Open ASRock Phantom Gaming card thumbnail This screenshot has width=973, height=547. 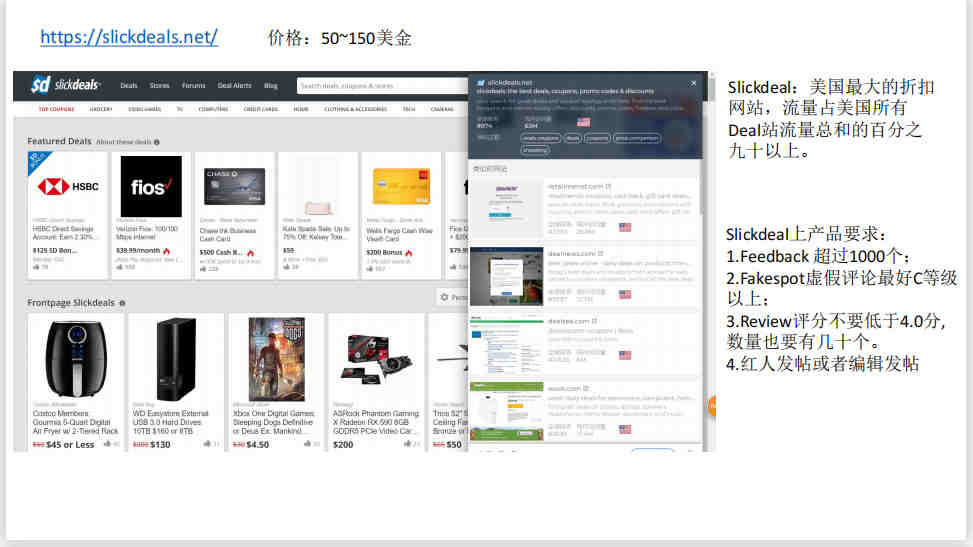(x=376, y=359)
